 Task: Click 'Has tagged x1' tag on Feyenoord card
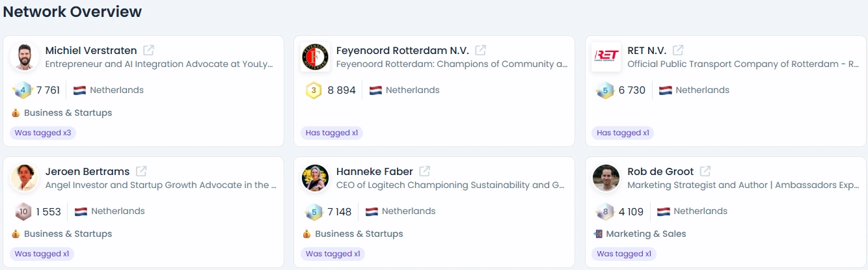[332, 133]
